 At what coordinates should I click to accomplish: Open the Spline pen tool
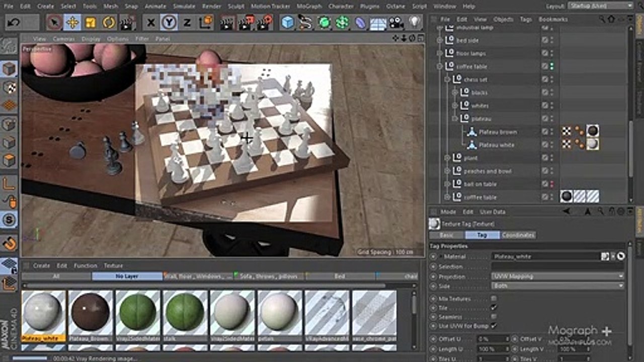(x=305, y=23)
